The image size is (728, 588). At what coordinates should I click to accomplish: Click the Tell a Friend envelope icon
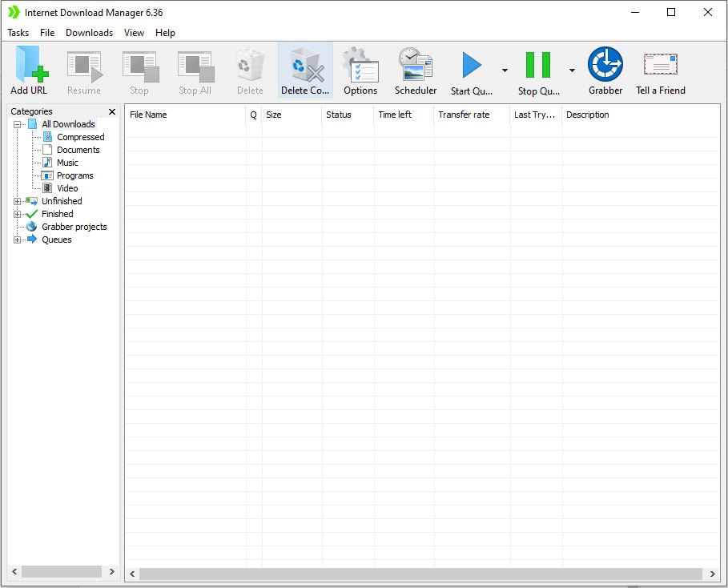click(660, 64)
